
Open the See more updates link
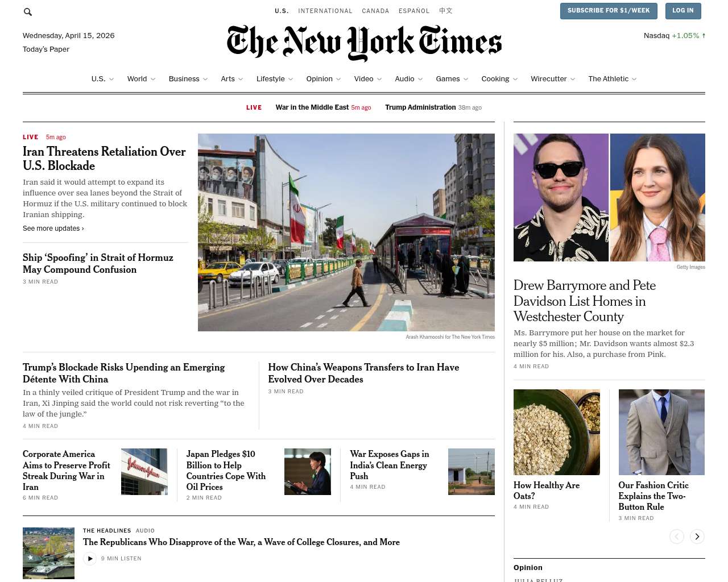click(53, 228)
